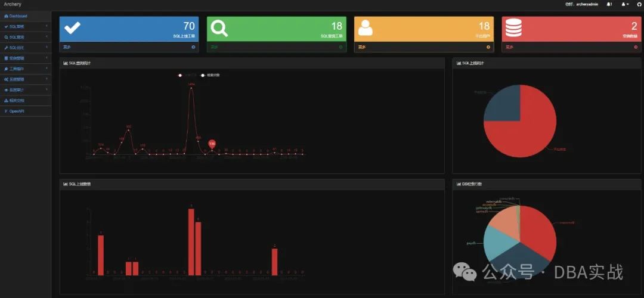Expand the sidebar menu with magnifier icon
This screenshot has width=644, height=298.
[x=26, y=37]
